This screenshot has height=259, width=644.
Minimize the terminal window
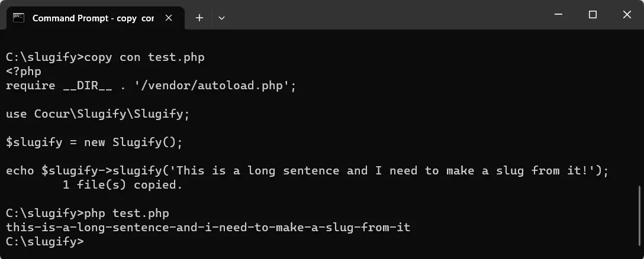click(x=558, y=15)
